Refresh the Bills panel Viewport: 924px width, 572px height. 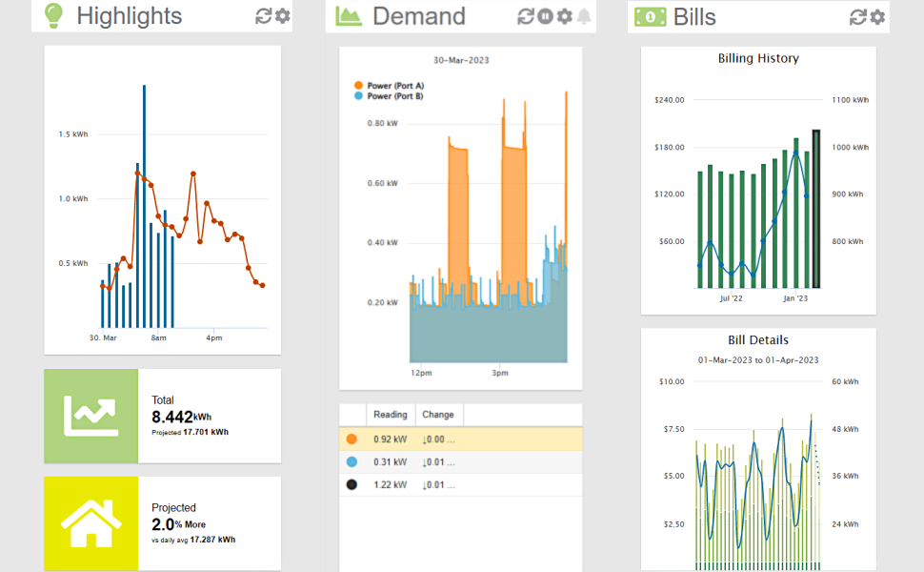(x=858, y=16)
